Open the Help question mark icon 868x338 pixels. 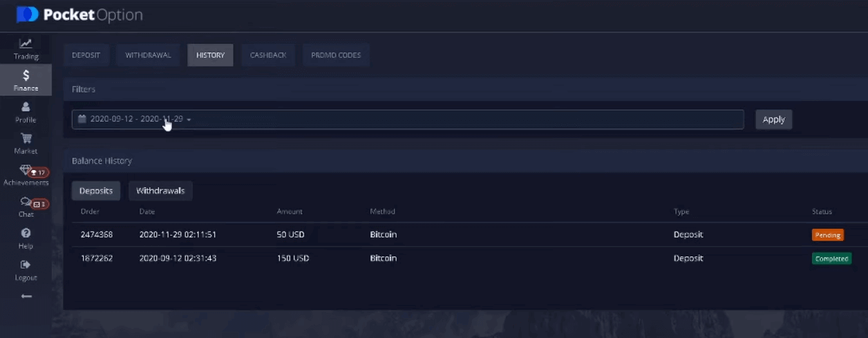pyautogui.click(x=26, y=233)
